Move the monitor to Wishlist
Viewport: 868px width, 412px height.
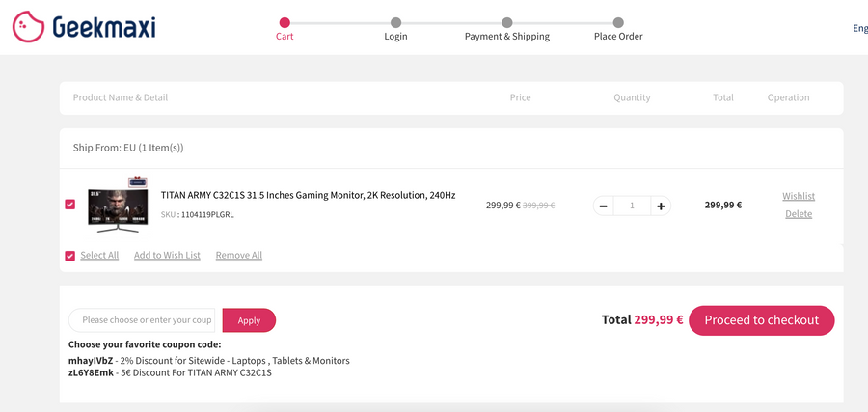[x=799, y=196]
